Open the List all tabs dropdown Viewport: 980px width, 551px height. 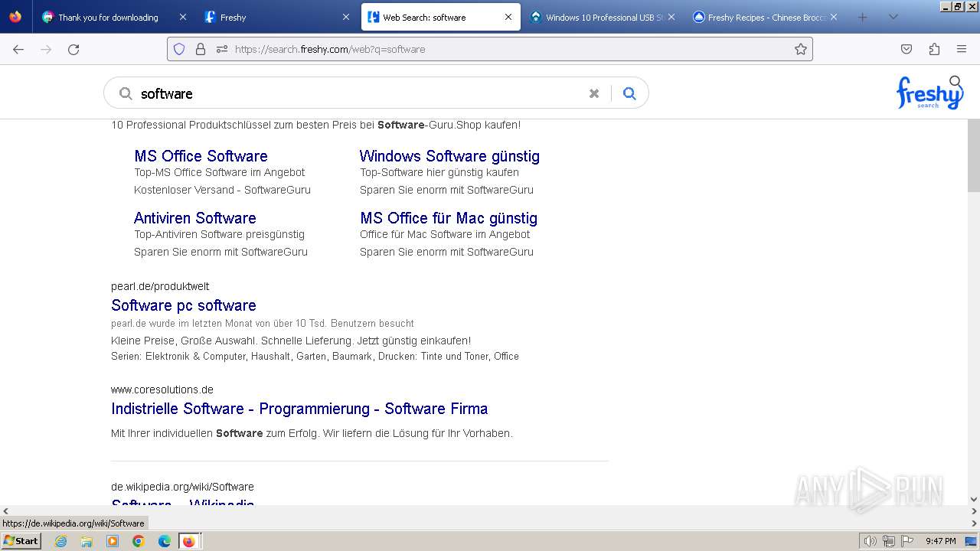tap(893, 17)
